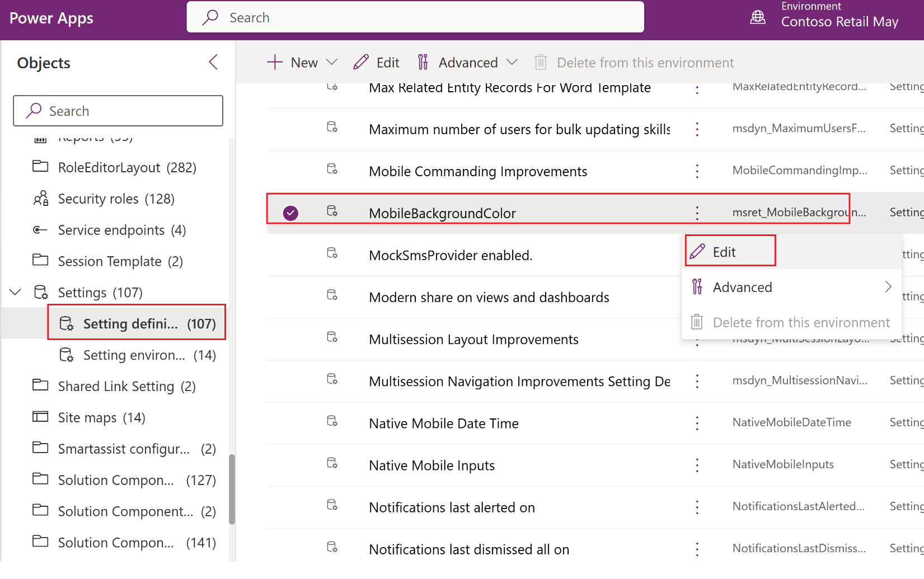Click Modern share on views and dashboards
The image size is (924, 579).
(489, 297)
